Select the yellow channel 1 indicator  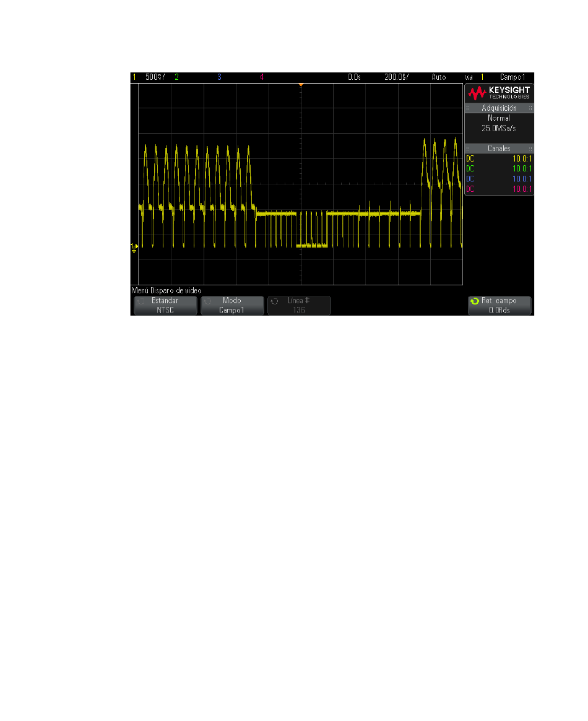point(134,77)
